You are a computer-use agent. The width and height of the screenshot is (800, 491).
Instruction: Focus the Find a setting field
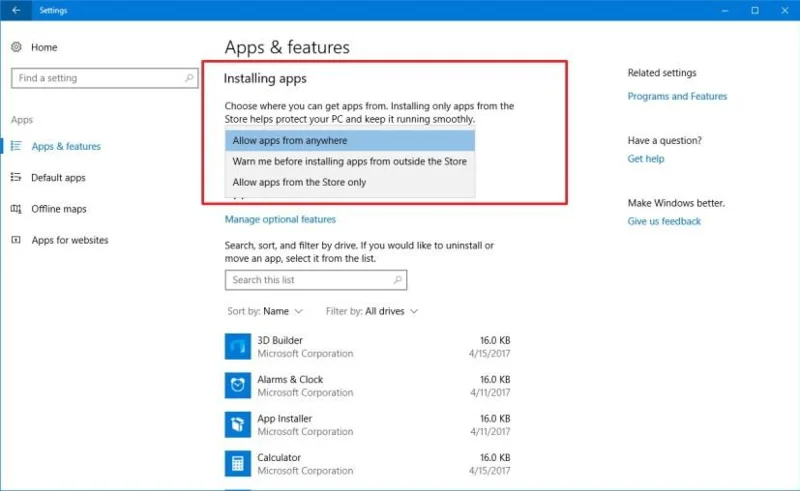tap(105, 78)
